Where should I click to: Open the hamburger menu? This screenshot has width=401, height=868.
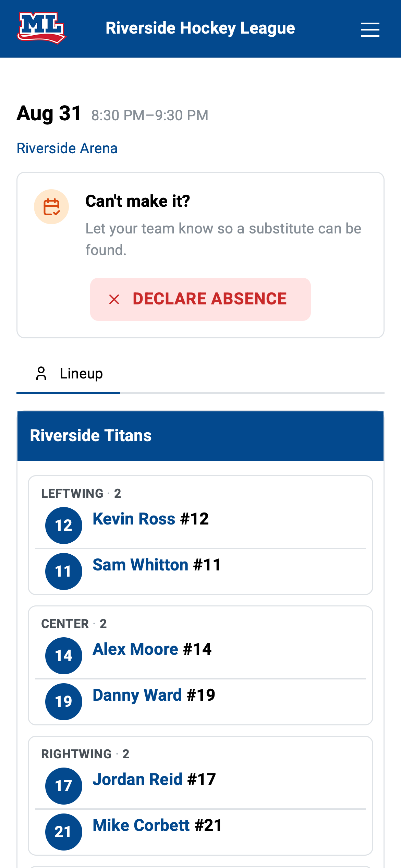click(370, 29)
